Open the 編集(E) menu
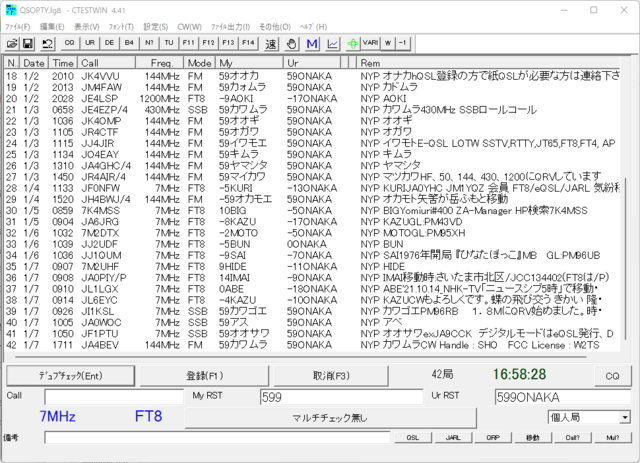 pos(52,27)
